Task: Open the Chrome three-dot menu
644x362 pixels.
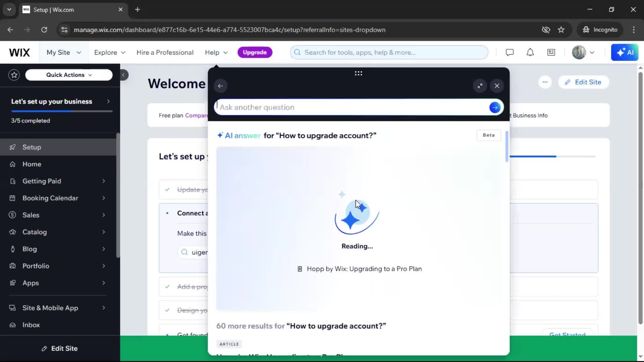Action: coord(634,30)
